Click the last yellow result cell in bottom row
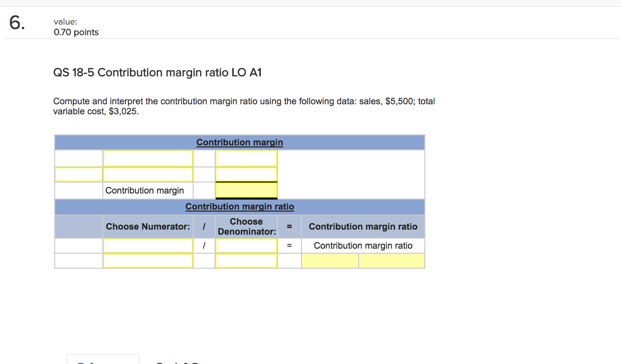This screenshot has height=364, width=621. pos(392,261)
